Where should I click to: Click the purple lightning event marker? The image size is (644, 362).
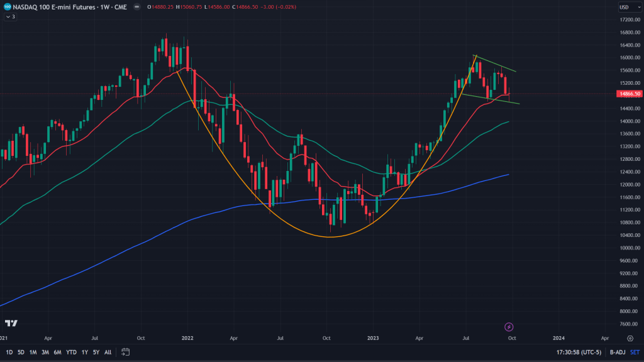coord(509,327)
